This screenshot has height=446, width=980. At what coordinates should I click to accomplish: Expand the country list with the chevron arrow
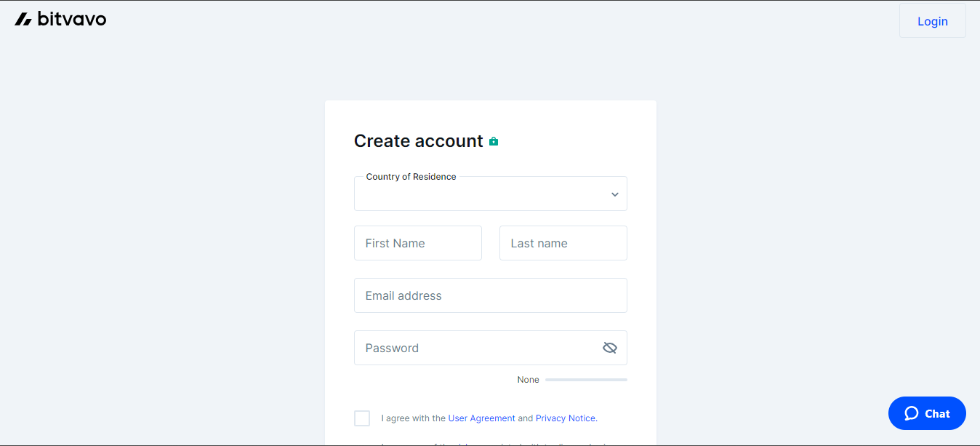(x=615, y=194)
